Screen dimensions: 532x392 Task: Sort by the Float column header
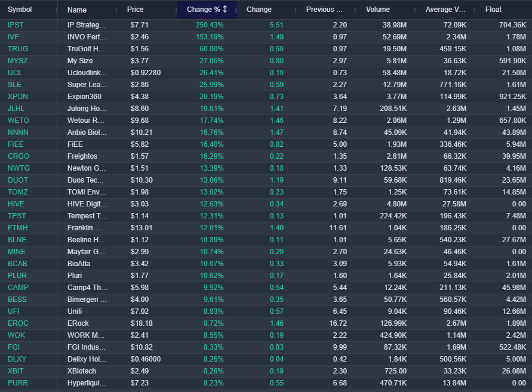point(493,10)
